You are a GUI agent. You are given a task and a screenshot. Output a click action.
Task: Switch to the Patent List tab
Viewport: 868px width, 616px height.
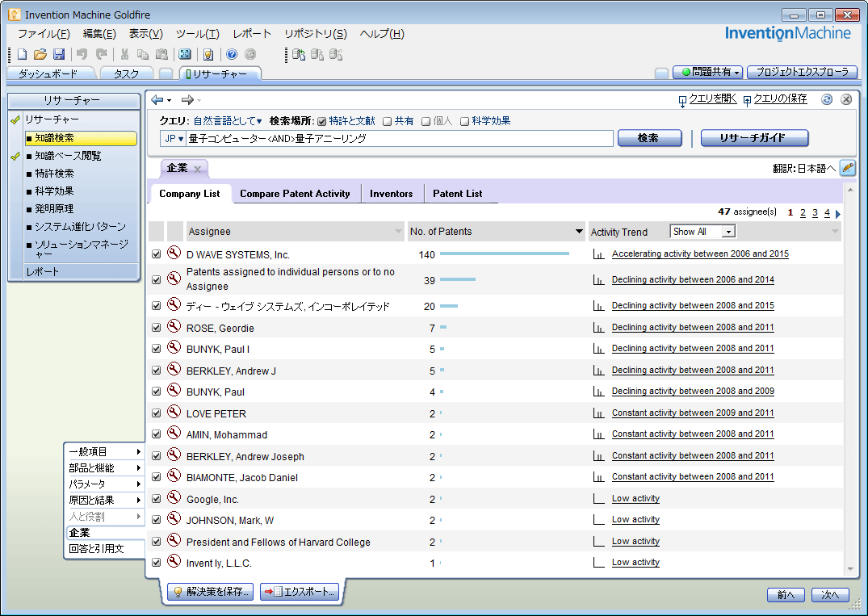[x=457, y=194]
